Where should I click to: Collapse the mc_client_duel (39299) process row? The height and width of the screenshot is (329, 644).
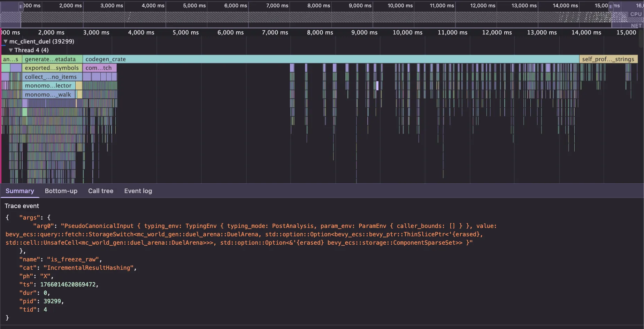click(5, 41)
